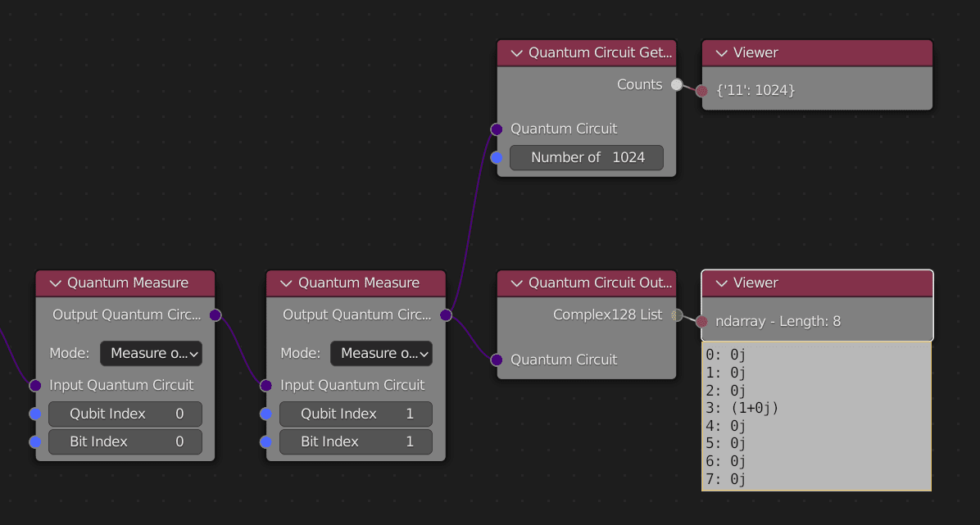Collapse the Viewer node showing ndarray Length 8
980x525 pixels.
[x=721, y=283]
